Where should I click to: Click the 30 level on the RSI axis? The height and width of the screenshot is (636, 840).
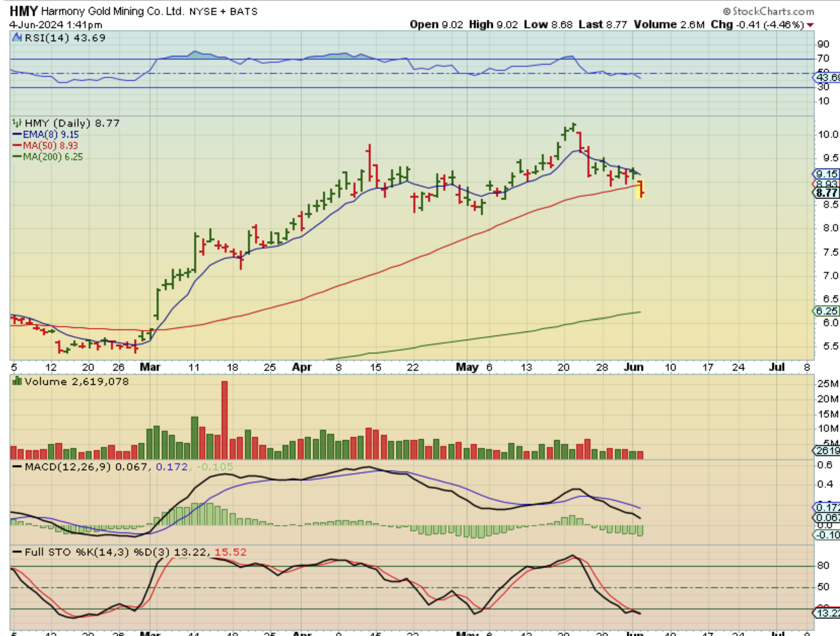pos(823,87)
